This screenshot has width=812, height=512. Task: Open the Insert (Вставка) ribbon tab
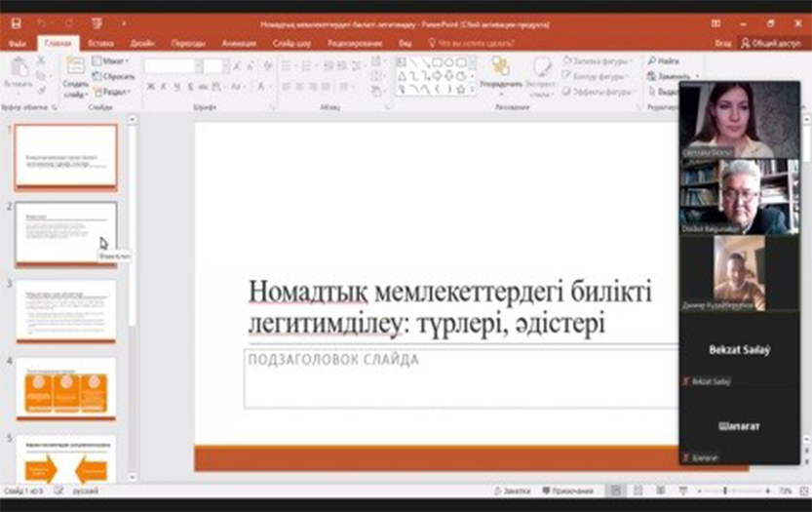(100, 44)
